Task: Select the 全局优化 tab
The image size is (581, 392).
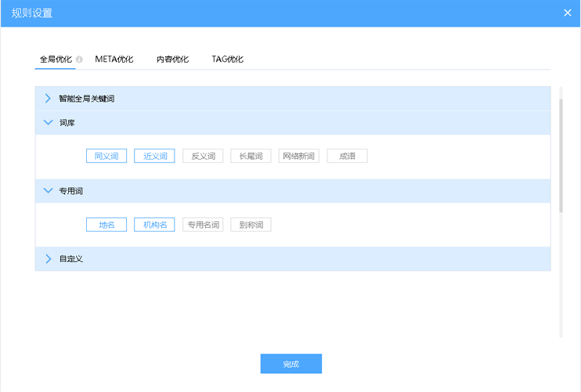Action: (x=55, y=59)
